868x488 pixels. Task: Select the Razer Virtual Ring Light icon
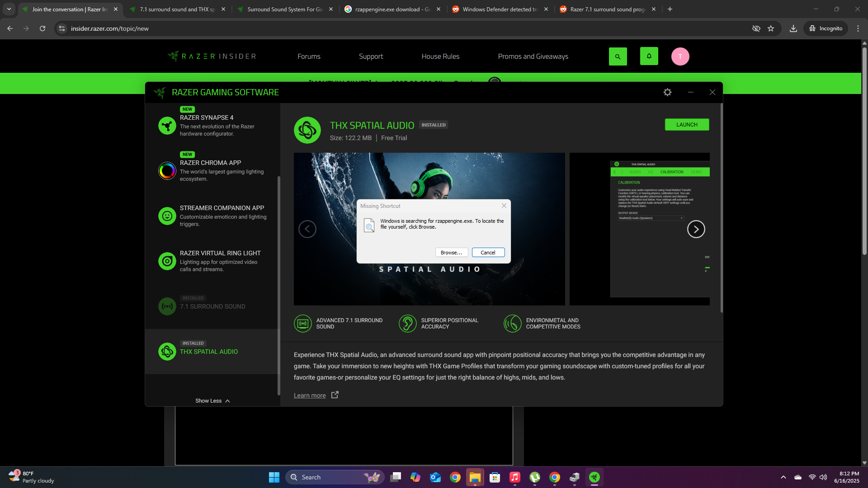tap(167, 261)
